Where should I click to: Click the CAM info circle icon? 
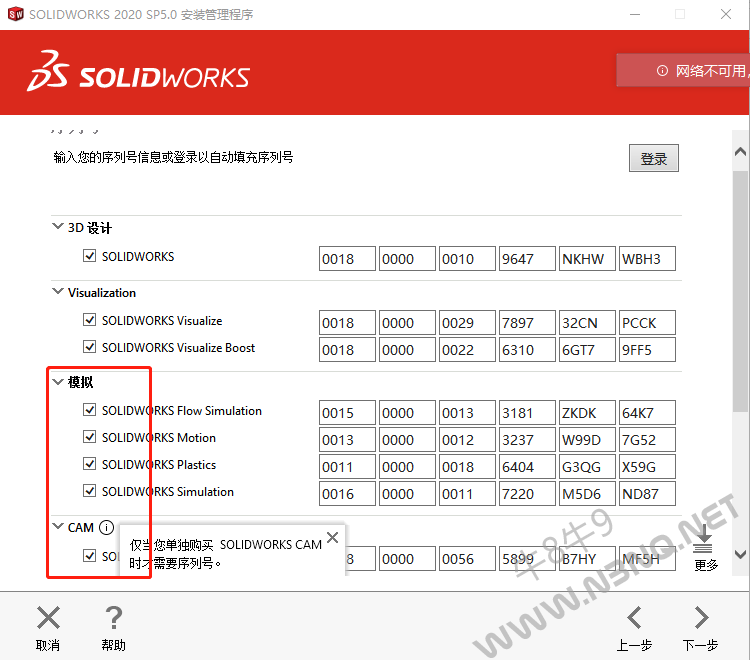106,528
